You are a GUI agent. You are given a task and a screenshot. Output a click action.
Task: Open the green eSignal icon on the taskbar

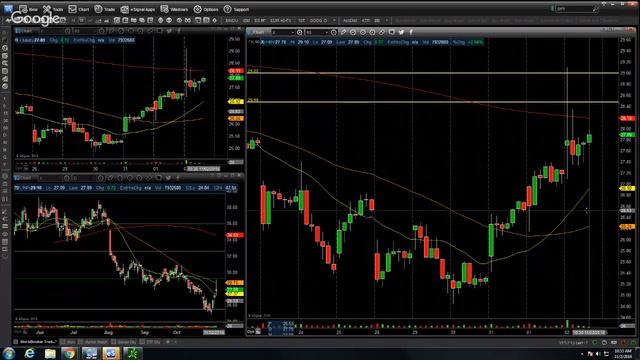coord(132,353)
